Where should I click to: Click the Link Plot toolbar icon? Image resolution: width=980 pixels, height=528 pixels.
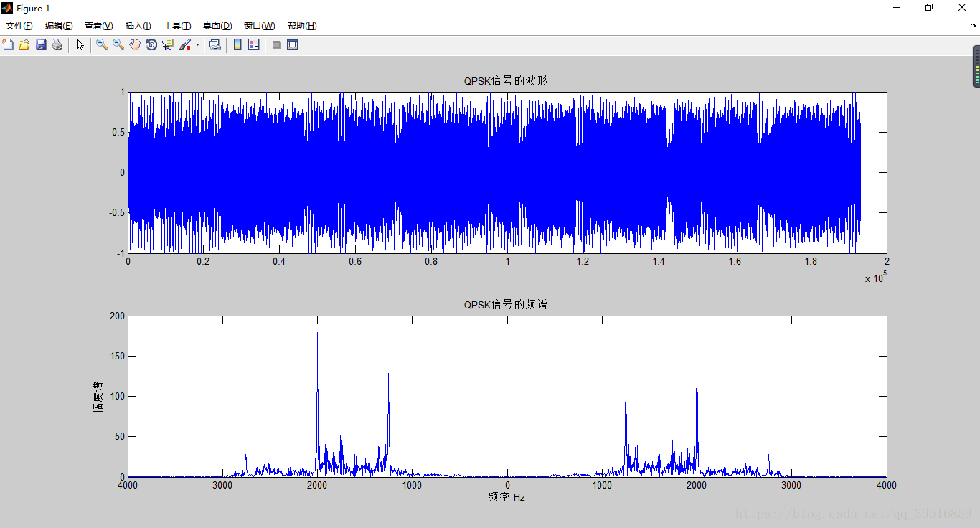click(215, 44)
